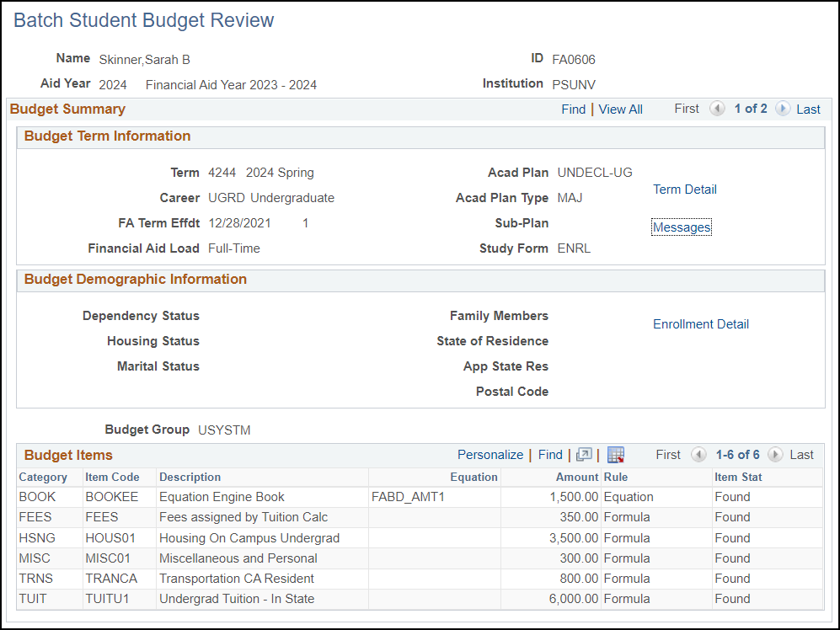Click the previous arrow beside 1 of 2
The image size is (840, 630).
pos(717,109)
